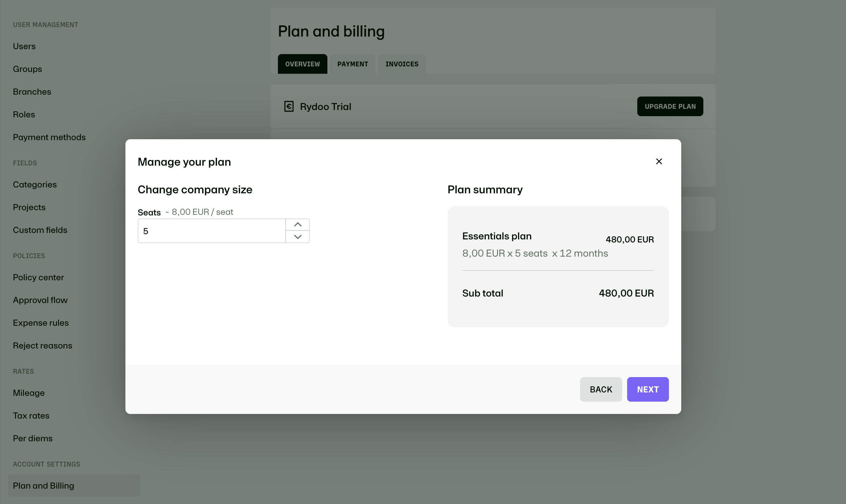Open Tax rates in the sidebar
This screenshot has width=846, height=504.
coord(31,415)
